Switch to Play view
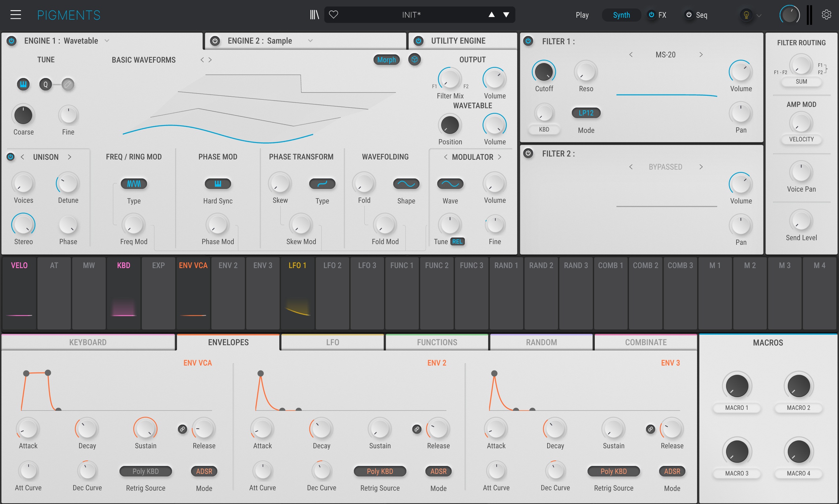This screenshot has height=504, width=839. [x=582, y=15]
